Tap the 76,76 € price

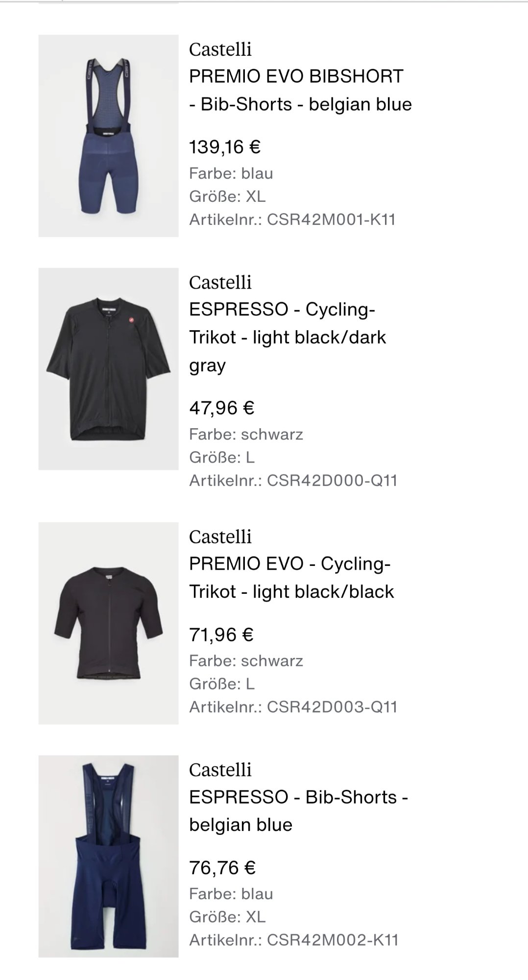coord(222,868)
